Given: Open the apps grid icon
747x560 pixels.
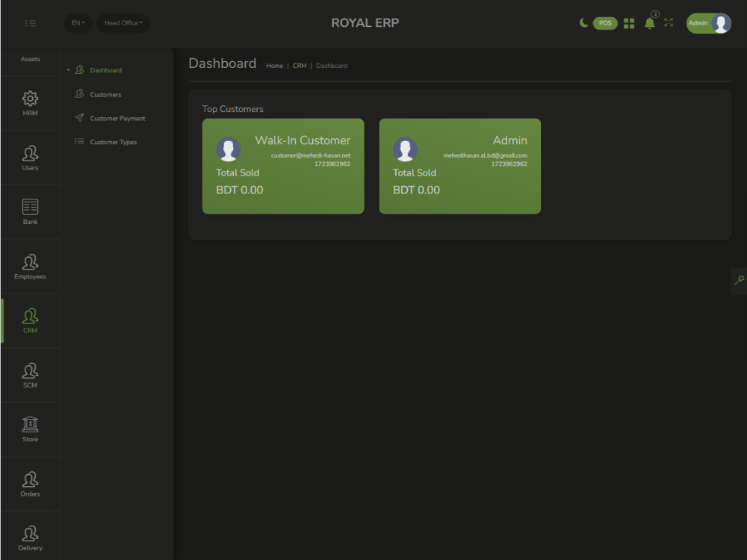Looking at the screenshot, I should [x=629, y=23].
